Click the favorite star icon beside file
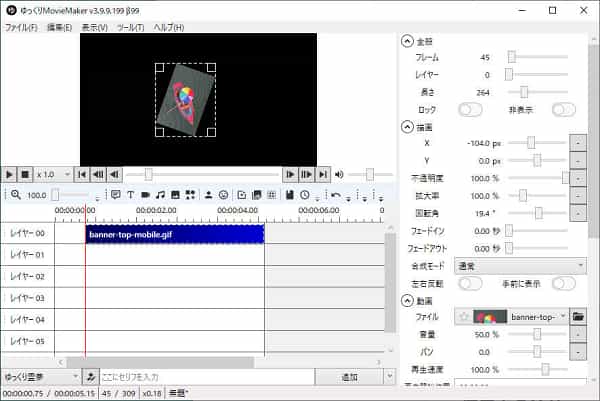 click(464, 317)
